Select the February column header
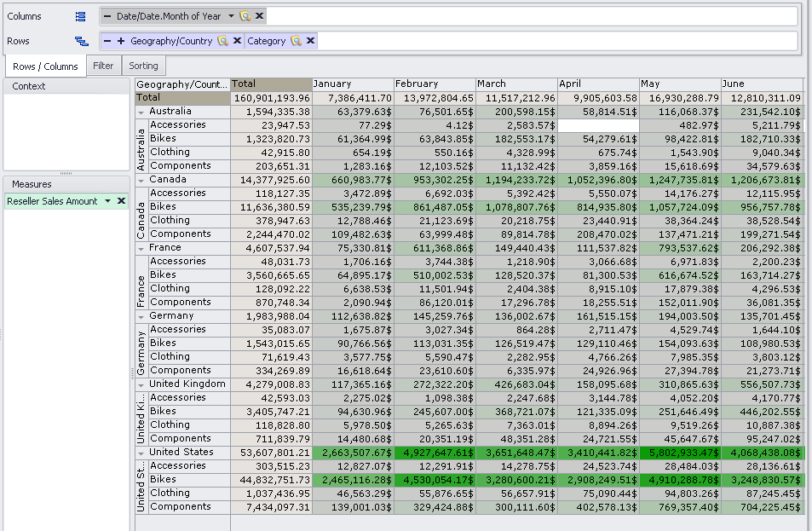The image size is (812, 531). 435,84
